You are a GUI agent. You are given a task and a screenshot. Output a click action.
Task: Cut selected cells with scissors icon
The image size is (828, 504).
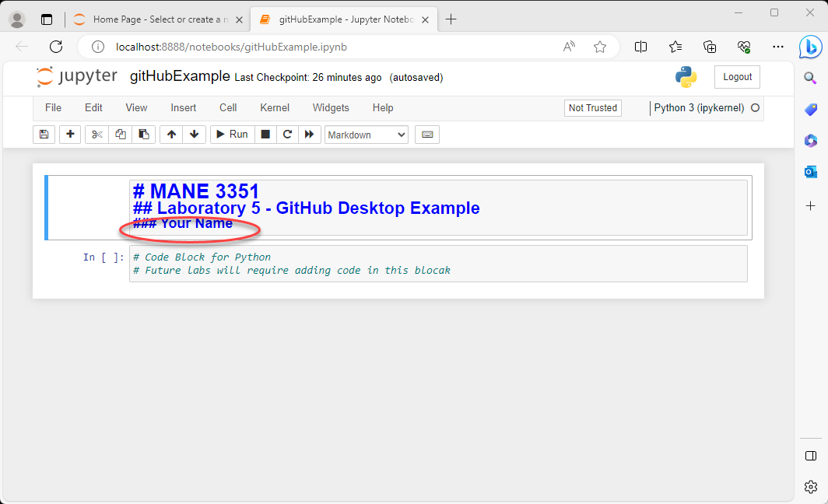(96, 135)
